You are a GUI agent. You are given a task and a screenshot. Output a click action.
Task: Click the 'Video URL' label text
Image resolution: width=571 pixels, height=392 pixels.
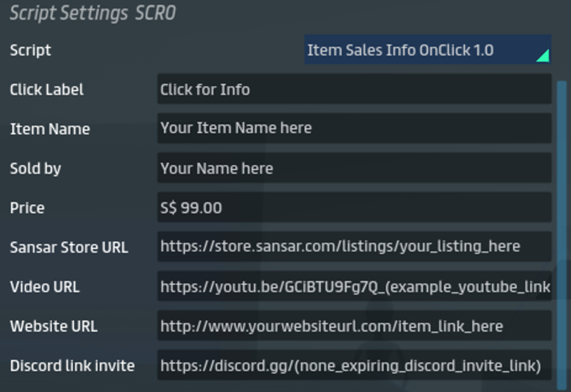tap(45, 287)
